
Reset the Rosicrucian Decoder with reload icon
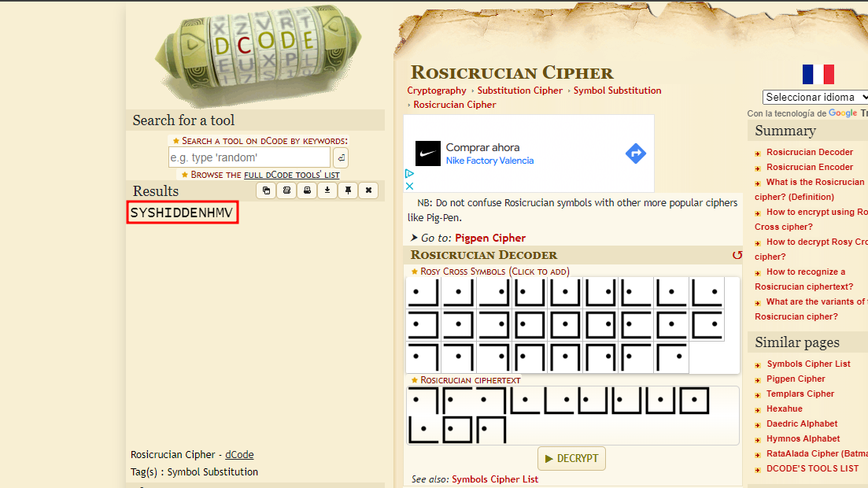click(737, 255)
